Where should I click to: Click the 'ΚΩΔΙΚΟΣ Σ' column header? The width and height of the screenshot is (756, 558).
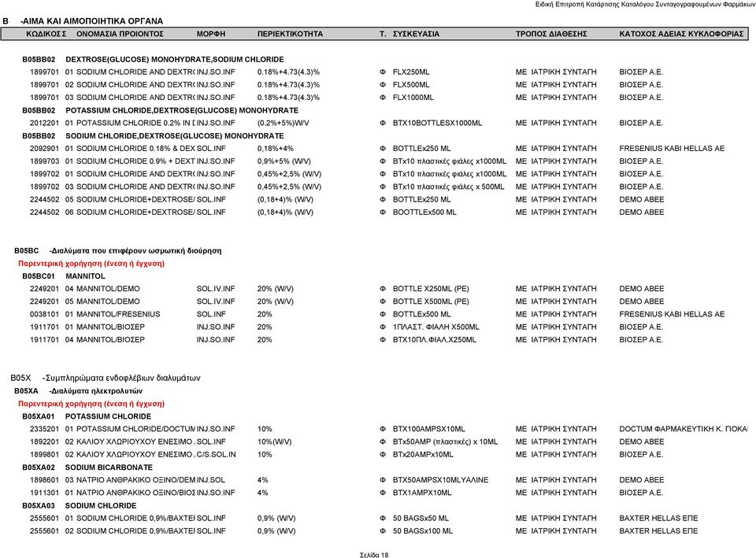[x=46, y=34]
